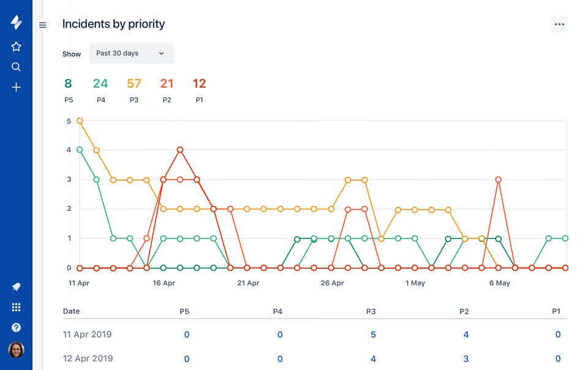Open P3 value 5 for 11 Apr 2019
This screenshot has height=370, width=588.
point(373,334)
